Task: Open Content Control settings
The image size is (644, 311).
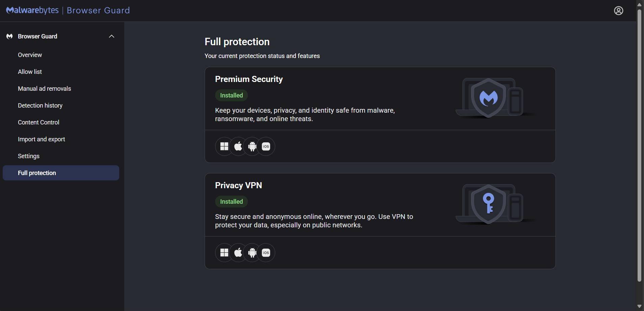Action: [38, 122]
